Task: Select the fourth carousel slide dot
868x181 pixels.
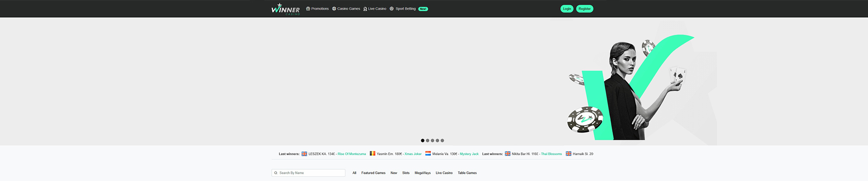Action: pos(437,140)
